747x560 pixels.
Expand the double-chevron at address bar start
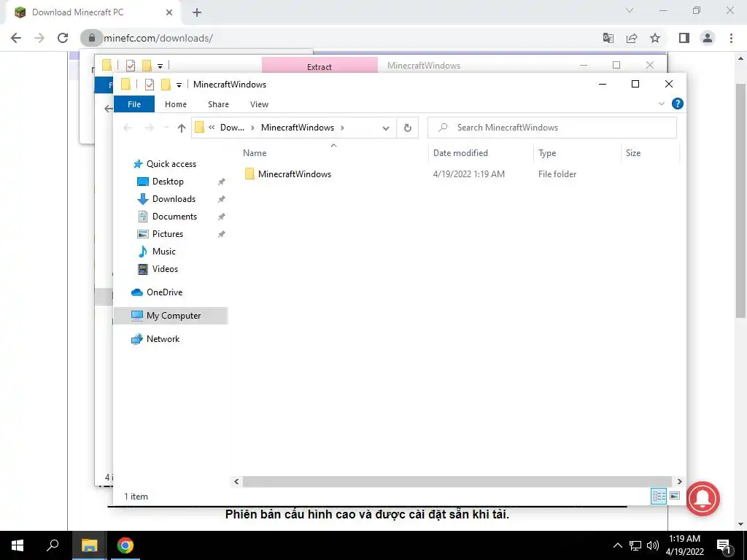pos(212,128)
